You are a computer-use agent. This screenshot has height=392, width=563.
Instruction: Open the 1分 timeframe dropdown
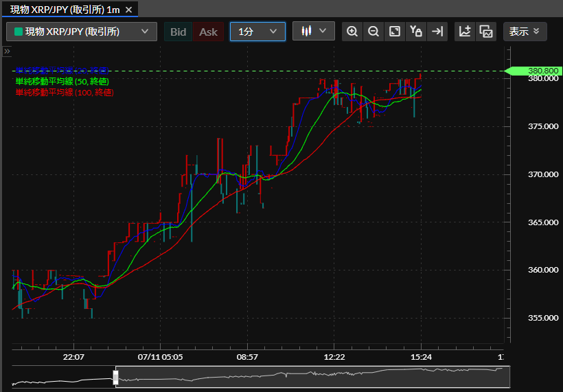pos(257,32)
